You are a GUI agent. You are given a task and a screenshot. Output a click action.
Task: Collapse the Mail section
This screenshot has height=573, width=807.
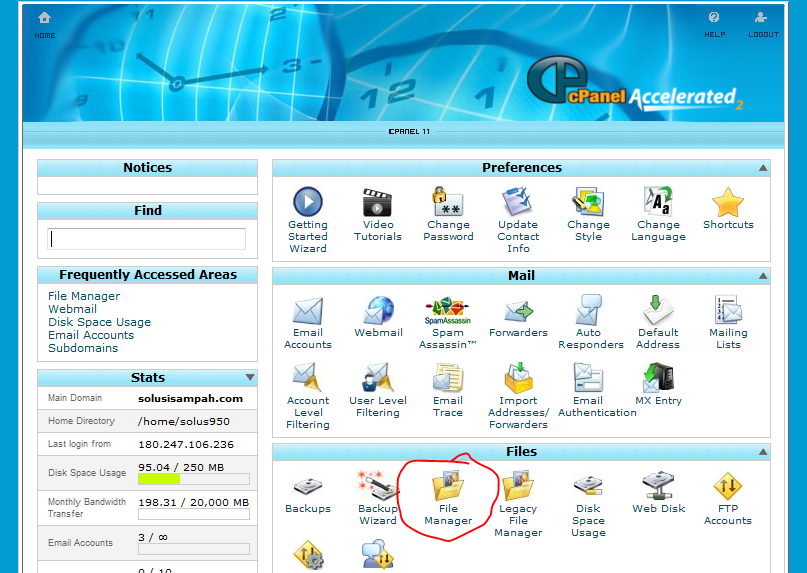click(763, 276)
